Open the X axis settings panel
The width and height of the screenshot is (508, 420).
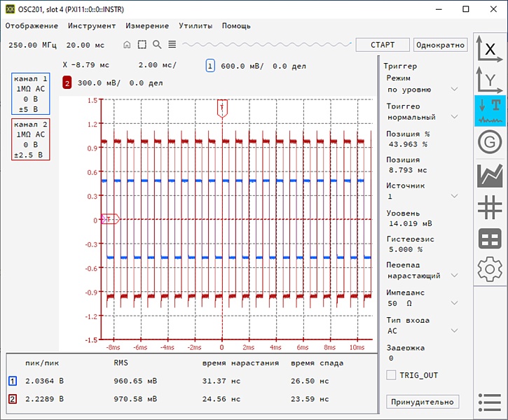pyautogui.click(x=490, y=48)
